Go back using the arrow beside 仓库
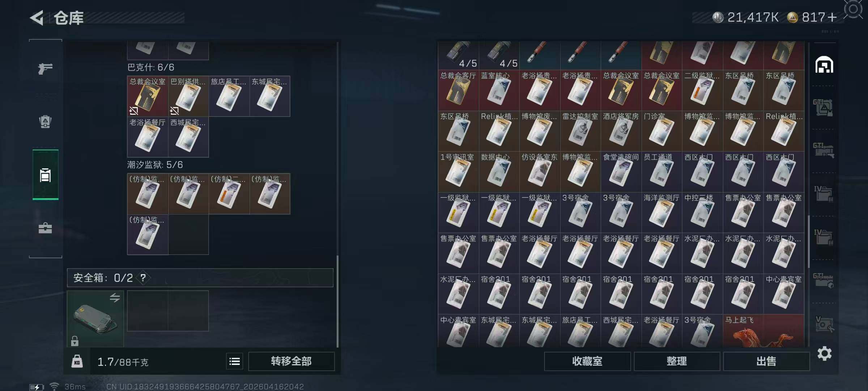This screenshot has width=868, height=391. (37, 17)
